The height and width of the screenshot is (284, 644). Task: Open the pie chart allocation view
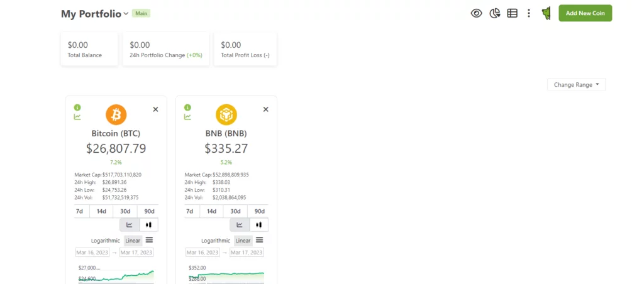pos(494,13)
